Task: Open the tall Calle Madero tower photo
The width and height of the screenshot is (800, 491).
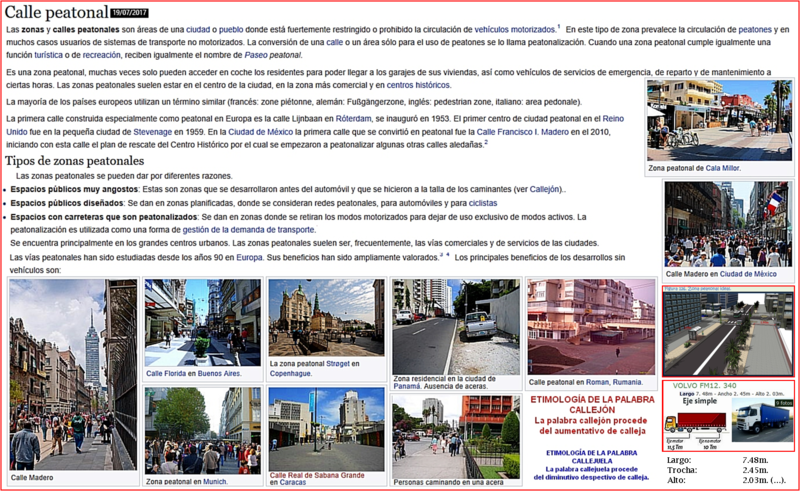Action: point(73,374)
